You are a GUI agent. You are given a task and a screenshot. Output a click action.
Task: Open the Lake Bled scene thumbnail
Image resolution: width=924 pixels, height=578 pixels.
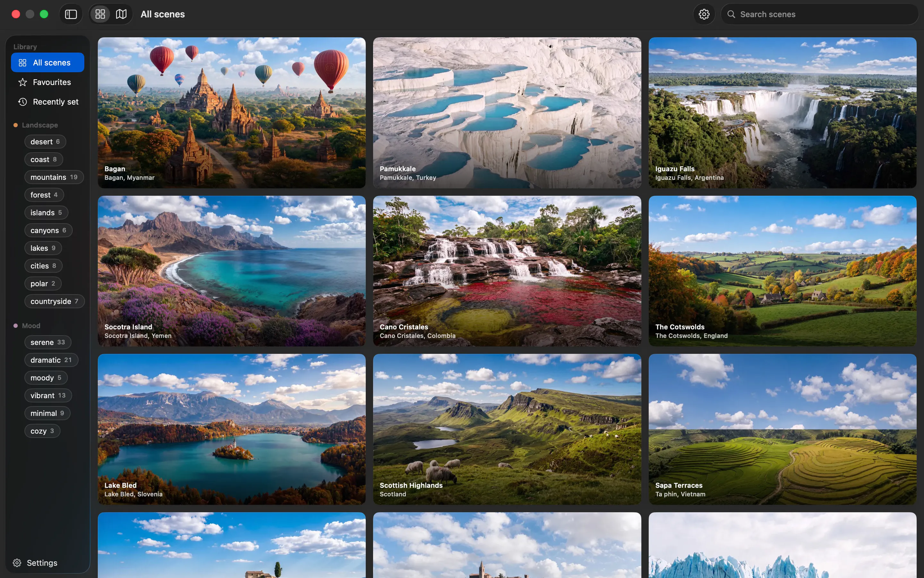point(231,429)
